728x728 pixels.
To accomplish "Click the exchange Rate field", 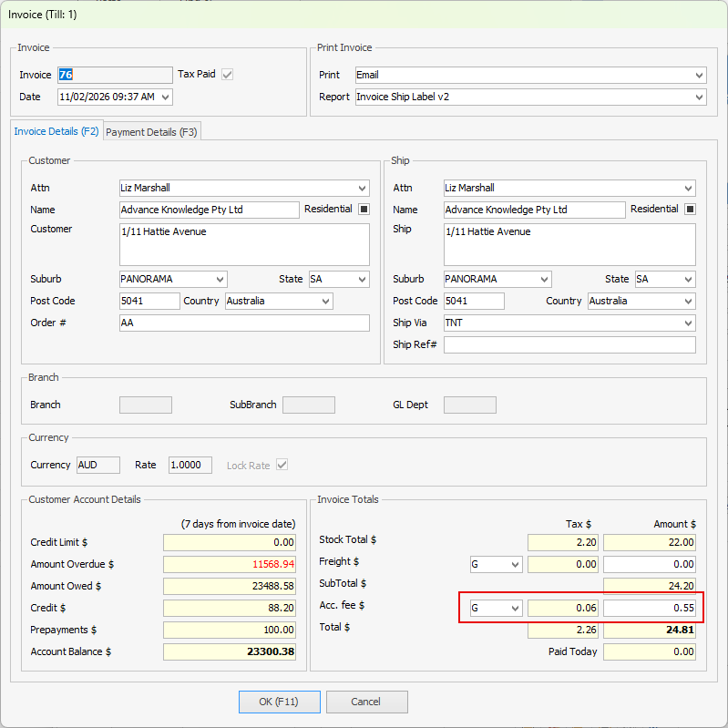I will click(190, 465).
